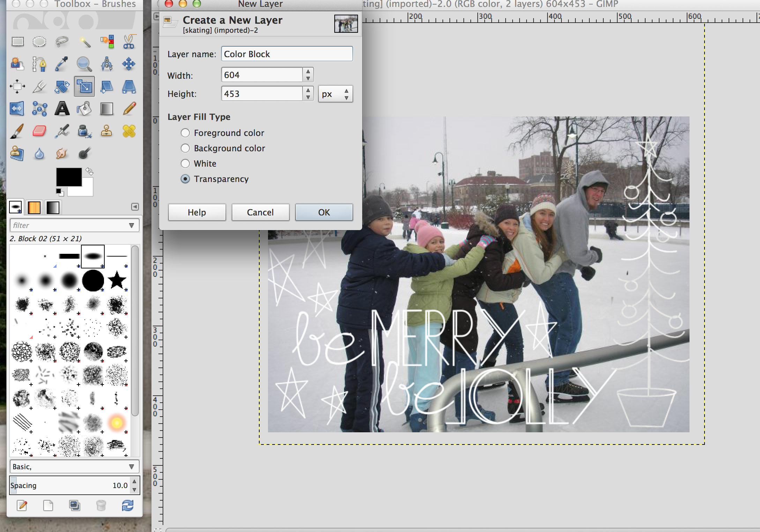Select White layer fill option
The image size is (760, 532).
point(185,164)
